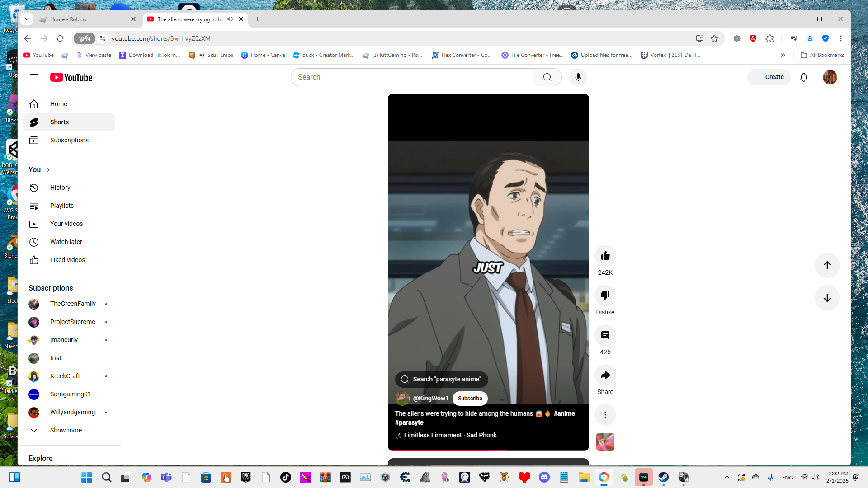Screen dimensions: 868x488
Task: Go to the next short with the down arrow
Action: (x=827, y=298)
